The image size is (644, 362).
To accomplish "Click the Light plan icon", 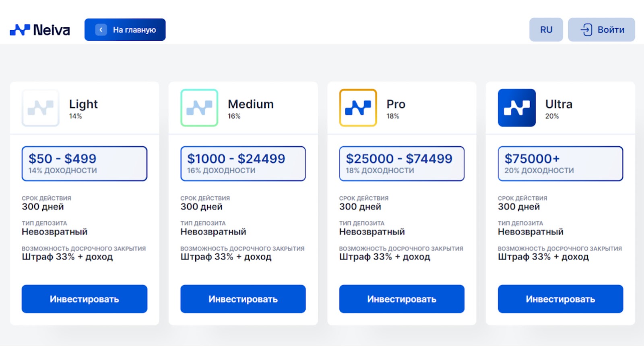I will coord(41,108).
